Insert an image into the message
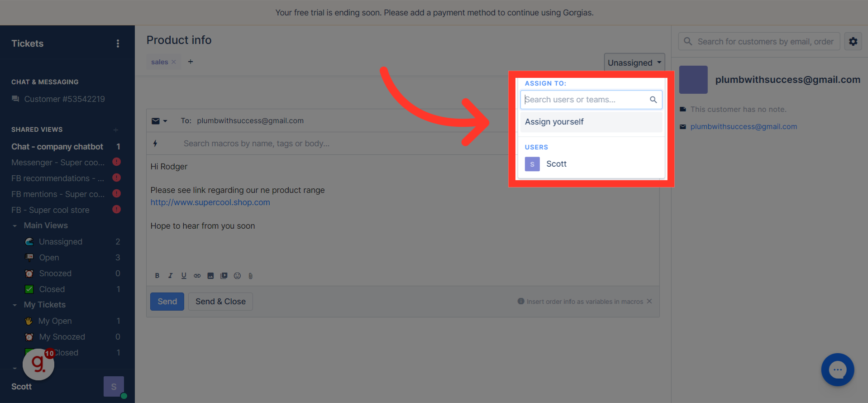The image size is (868, 403). 210,276
